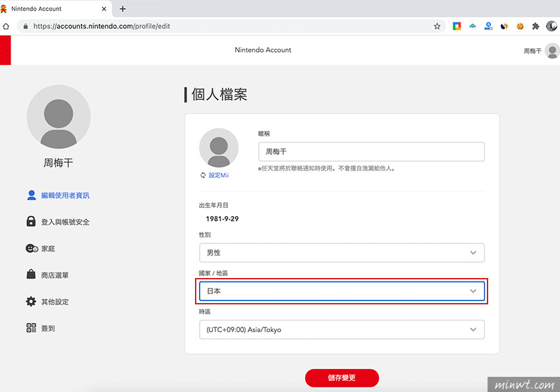The width and height of the screenshot is (560, 392).
Task: Click the large sidebar profile avatar
Action: pos(59,117)
